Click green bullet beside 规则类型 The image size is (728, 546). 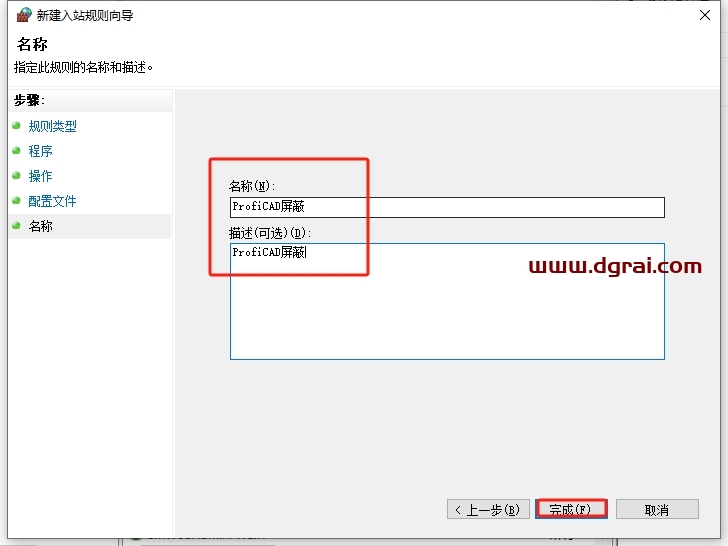click(17, 125)
